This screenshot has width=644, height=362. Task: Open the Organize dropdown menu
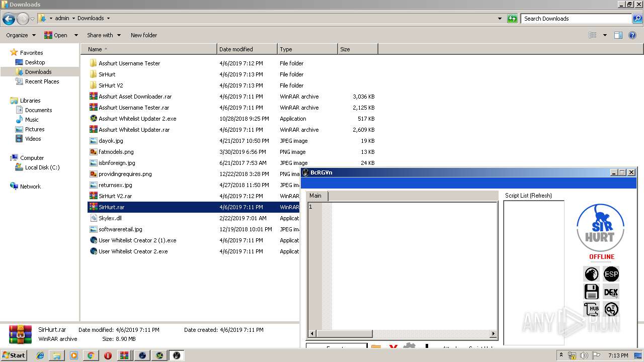click(21, 35)
